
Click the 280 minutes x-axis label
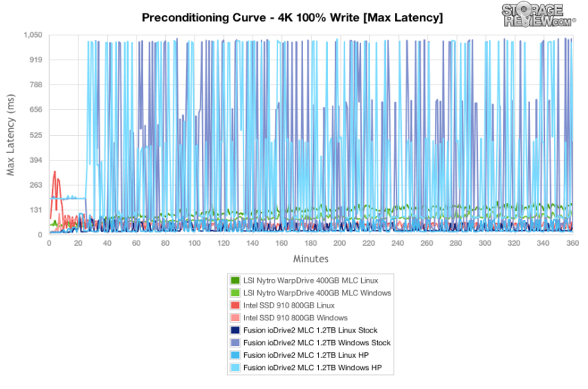pos(456,243)
